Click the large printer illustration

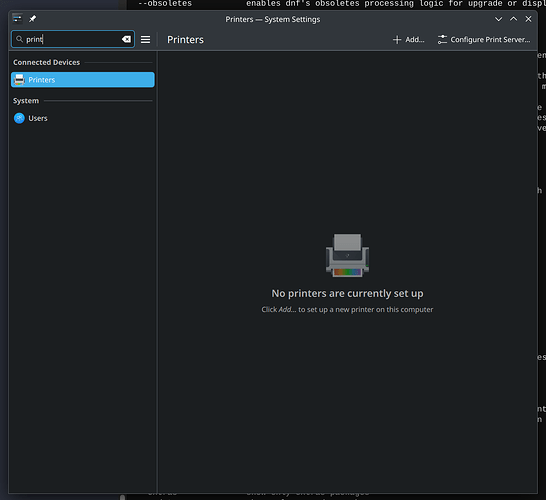347,255
